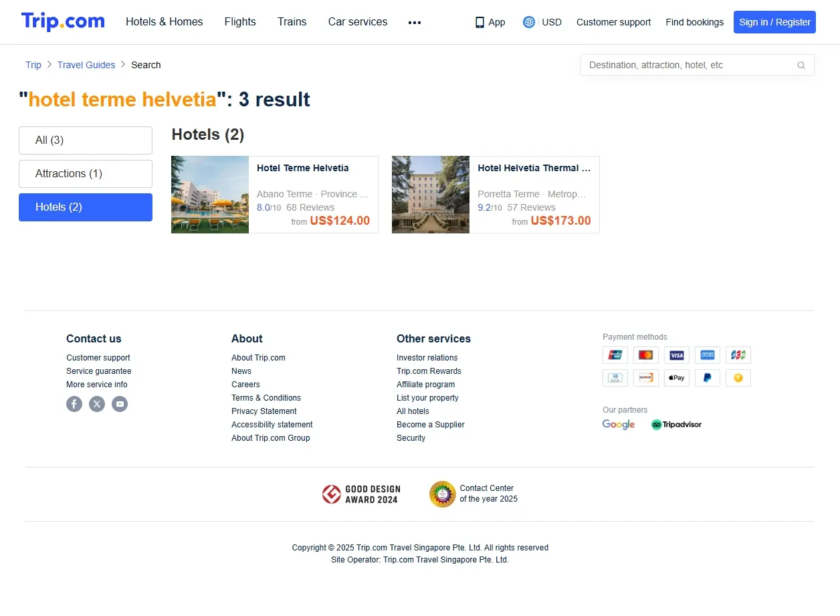
Task: Open the News footer link
Action: (x=241, y=371)
